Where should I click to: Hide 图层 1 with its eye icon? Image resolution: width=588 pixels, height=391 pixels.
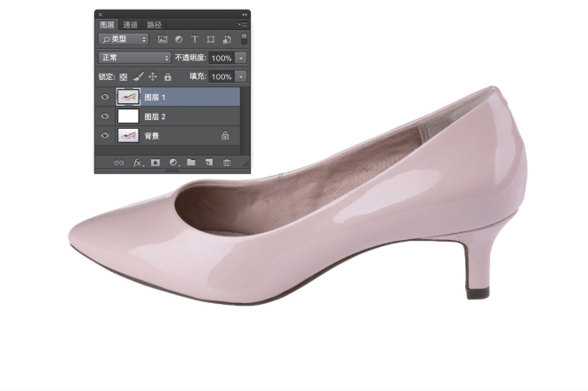[x=105, y=97]
